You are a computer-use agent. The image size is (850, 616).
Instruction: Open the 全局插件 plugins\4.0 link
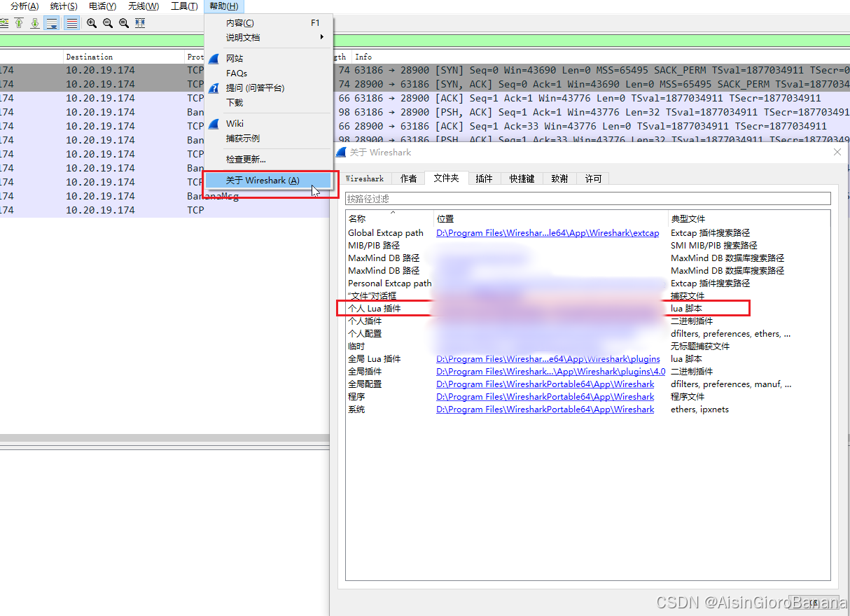pyautogui.click(x=550, y=372)
